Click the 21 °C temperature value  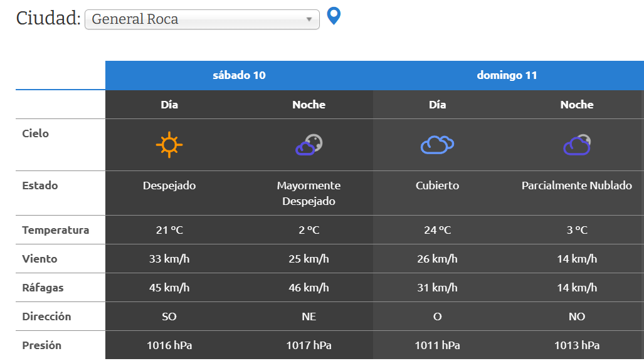point(169,230)
